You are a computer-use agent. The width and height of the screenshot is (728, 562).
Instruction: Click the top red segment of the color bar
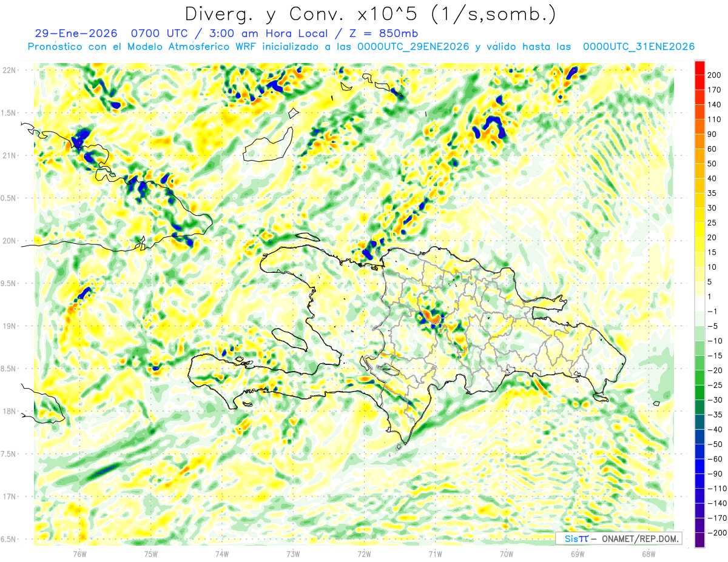tap(699, 68)
